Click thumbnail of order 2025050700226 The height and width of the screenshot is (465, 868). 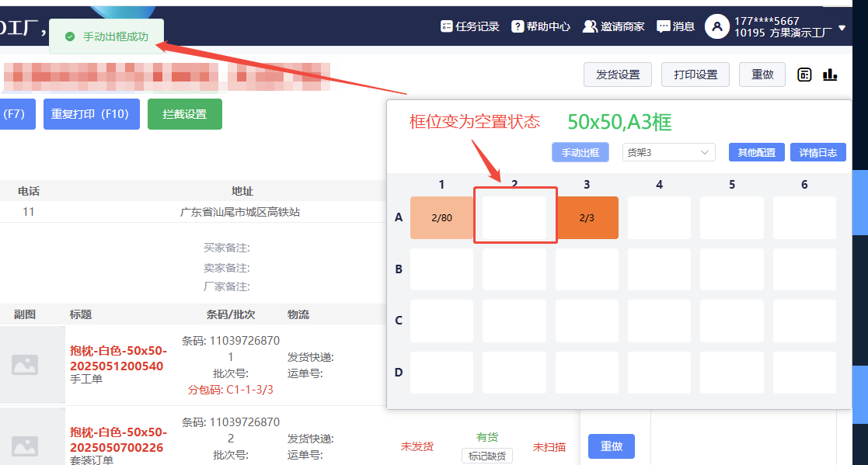coord(25,445)
